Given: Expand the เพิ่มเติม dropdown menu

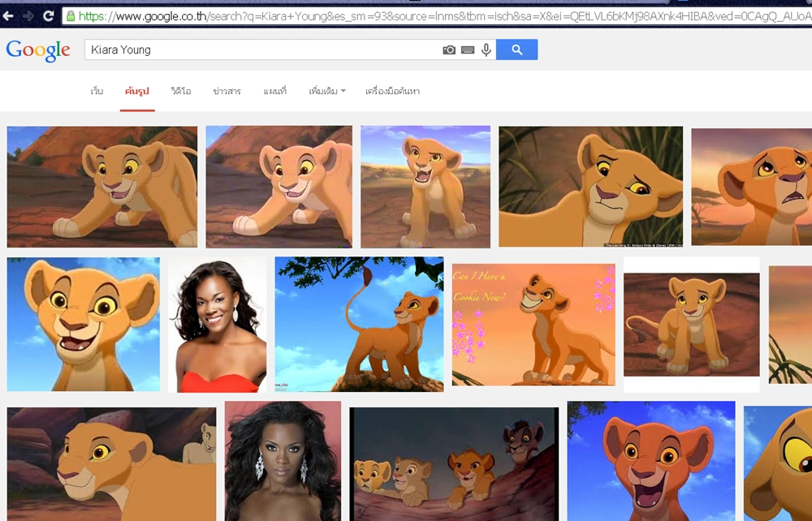Looking at the screenshot, I should (x=326, y=91).
